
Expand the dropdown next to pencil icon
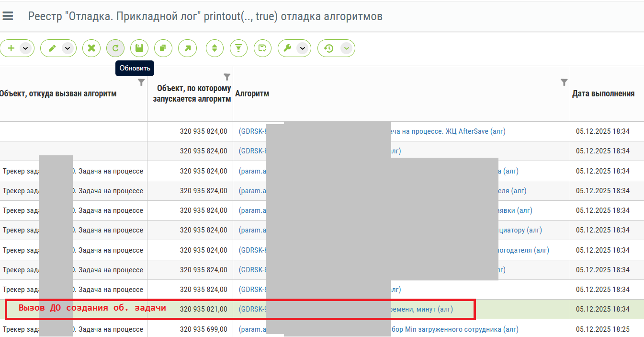68,48
